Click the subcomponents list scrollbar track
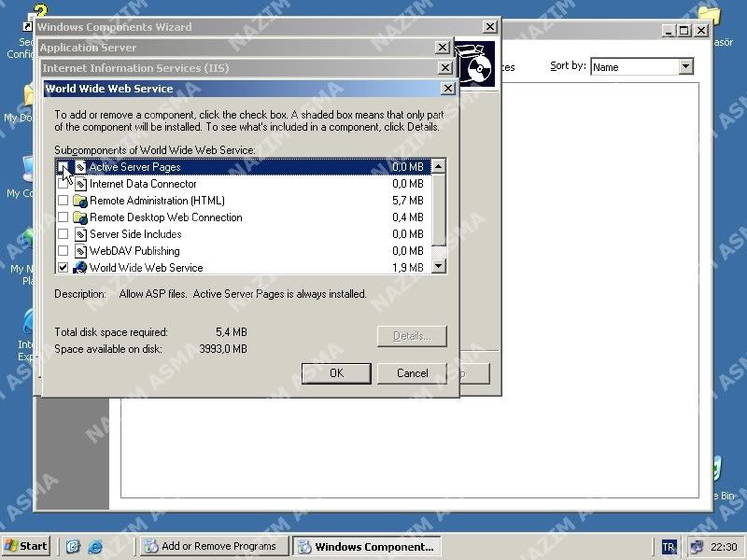This screenshot has width=747, height=560. pyautogui.click(x=438, y=252)
